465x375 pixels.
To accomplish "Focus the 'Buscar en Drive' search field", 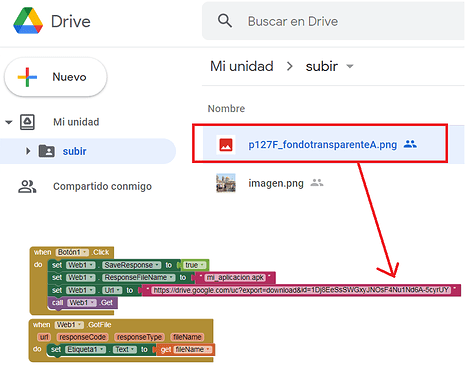I will [333, 21].
